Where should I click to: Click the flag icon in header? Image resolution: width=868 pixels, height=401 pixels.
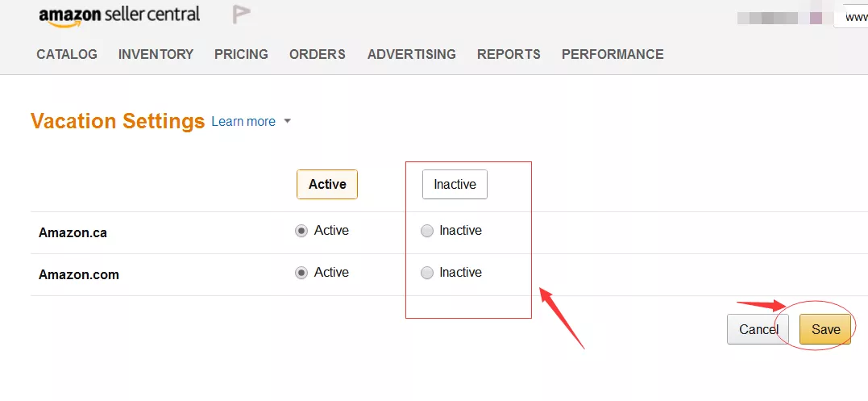click(x=241, y=15)
